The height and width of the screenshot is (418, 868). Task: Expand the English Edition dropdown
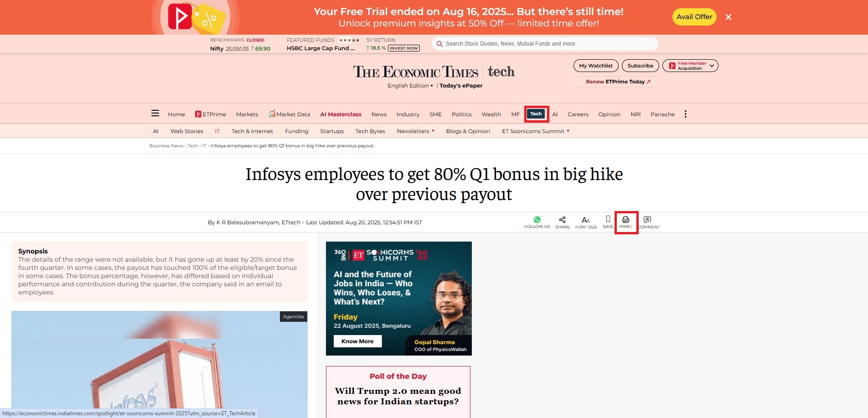click(410, 86)
